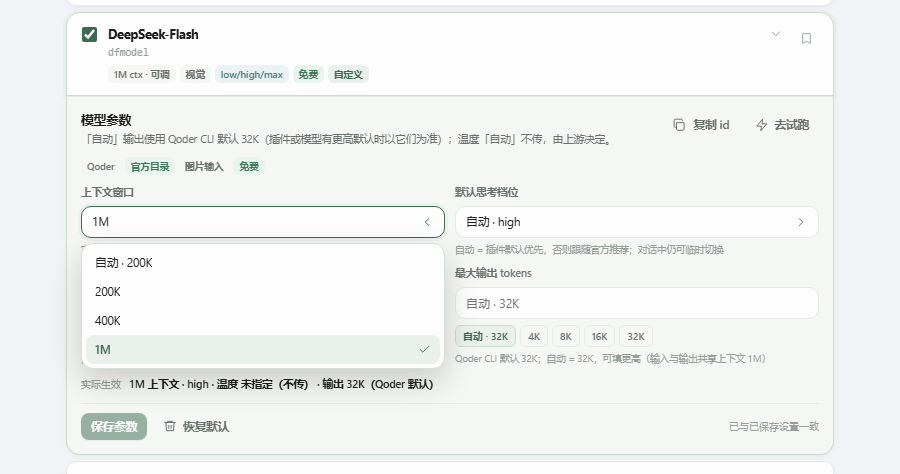Image resolution: width=900 pixels, height=474 pixels.
Task: Click the lightning icon beside 去试跑
Action: [762, 125]
